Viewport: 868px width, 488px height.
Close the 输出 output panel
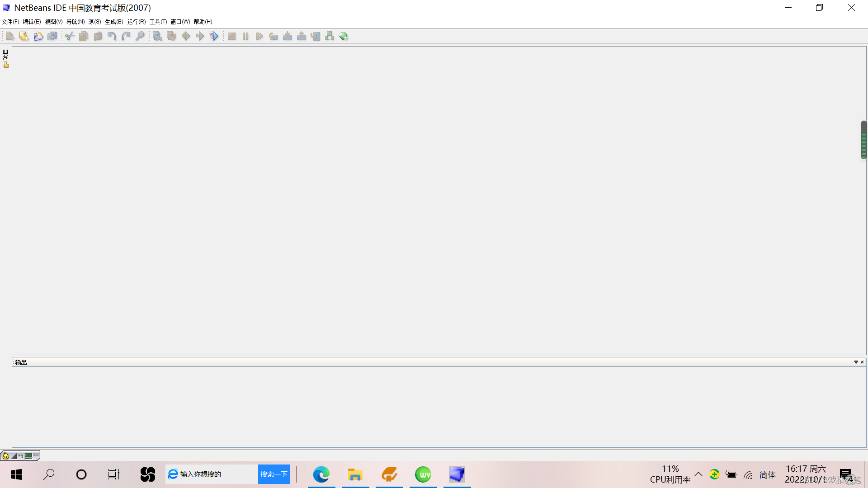[862, 362]
